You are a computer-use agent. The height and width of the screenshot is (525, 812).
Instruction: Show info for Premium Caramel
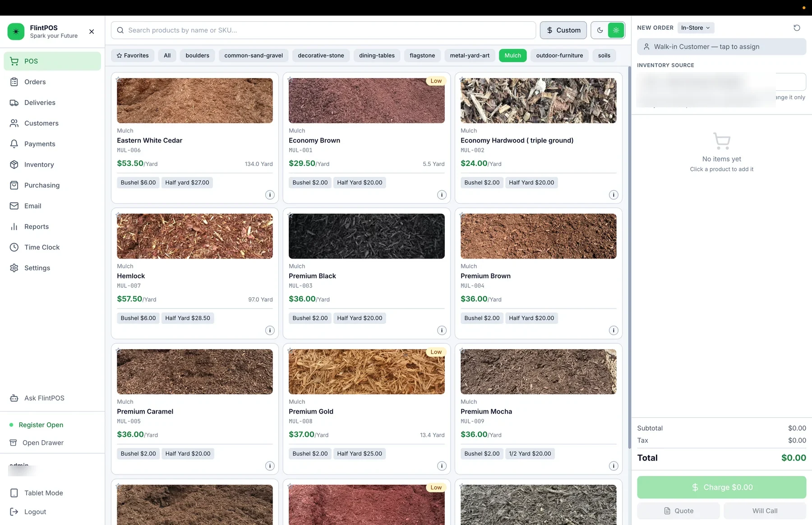270,466
